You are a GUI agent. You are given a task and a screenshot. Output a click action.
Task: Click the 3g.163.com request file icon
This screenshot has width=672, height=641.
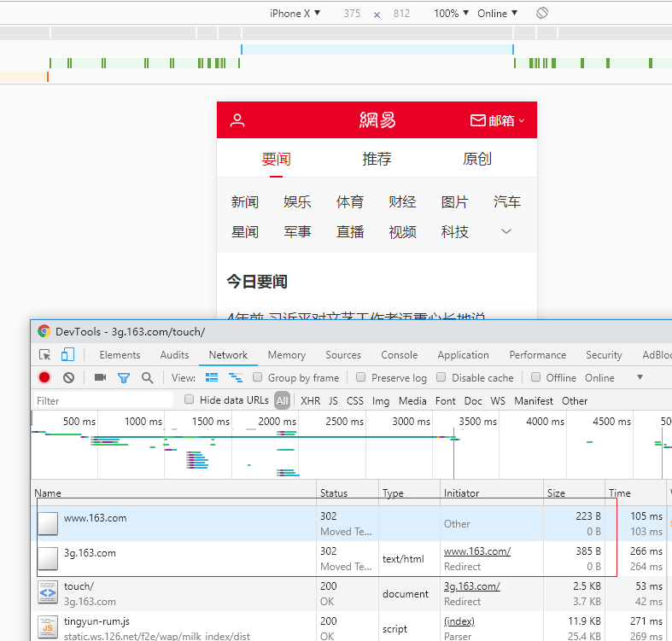[48, 559]
